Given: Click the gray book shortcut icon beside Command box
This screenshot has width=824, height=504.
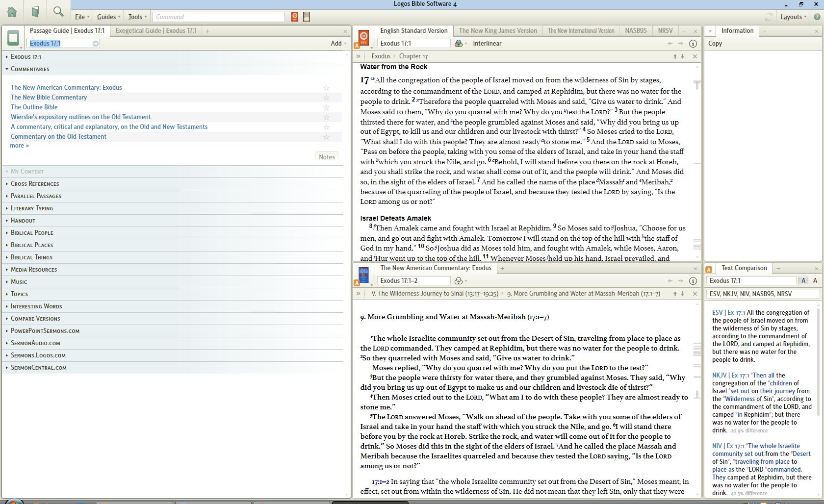Looking at the screenshot, I should pyautogui.click(x=307, y=17).
